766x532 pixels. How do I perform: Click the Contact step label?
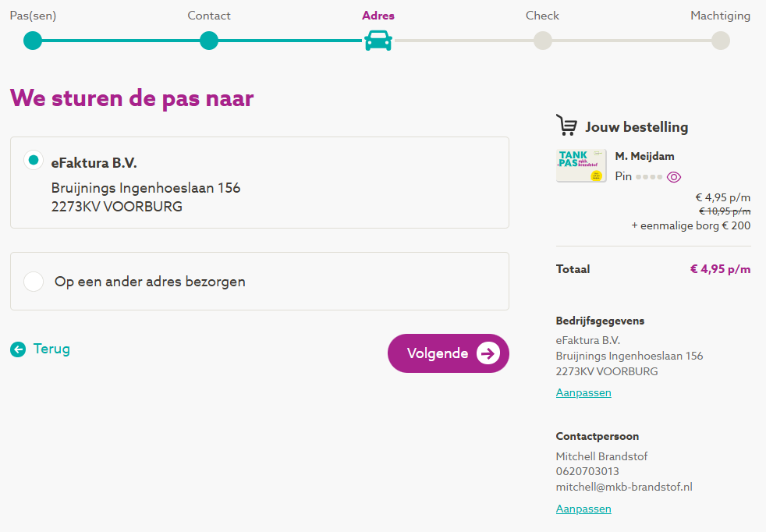[209, 16]
